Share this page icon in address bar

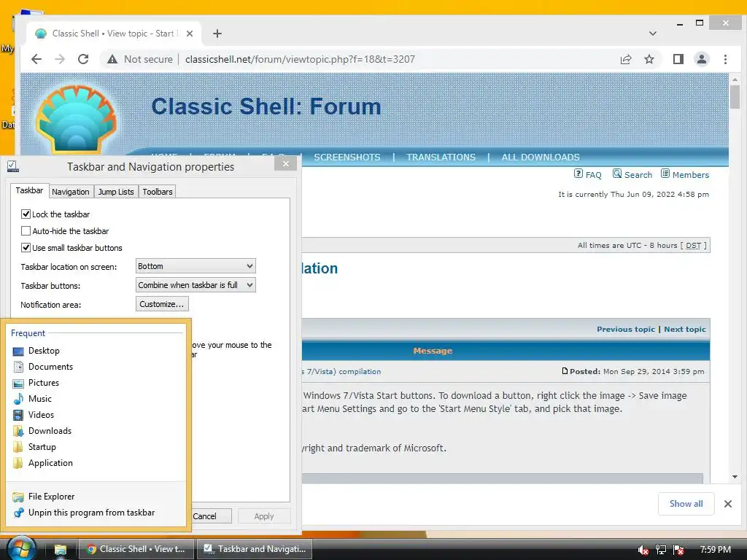pyautogui.click(x=625, y=59)
